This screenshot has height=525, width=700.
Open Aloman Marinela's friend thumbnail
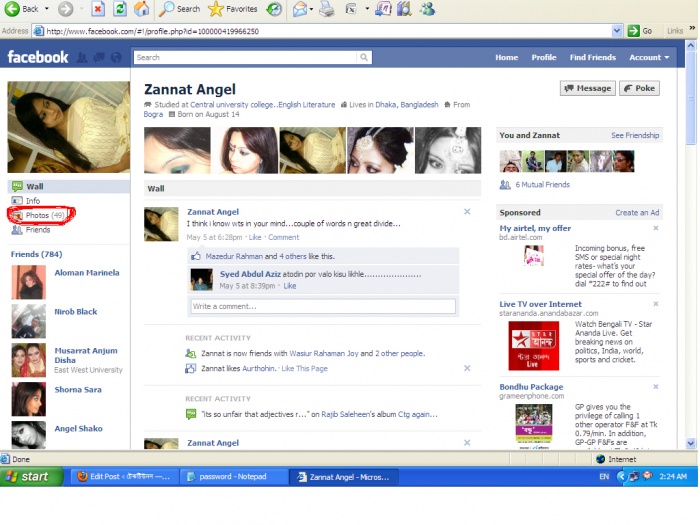coord(28,282)
